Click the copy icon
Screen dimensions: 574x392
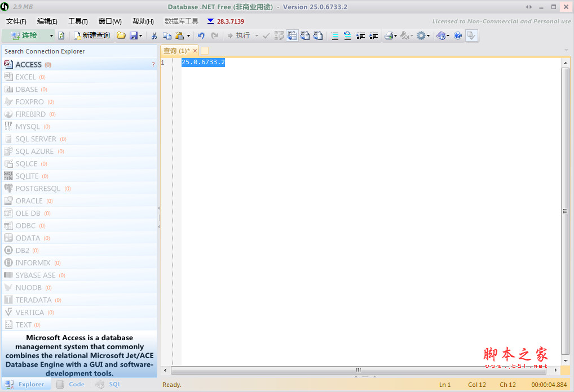(x=167, y=35)
